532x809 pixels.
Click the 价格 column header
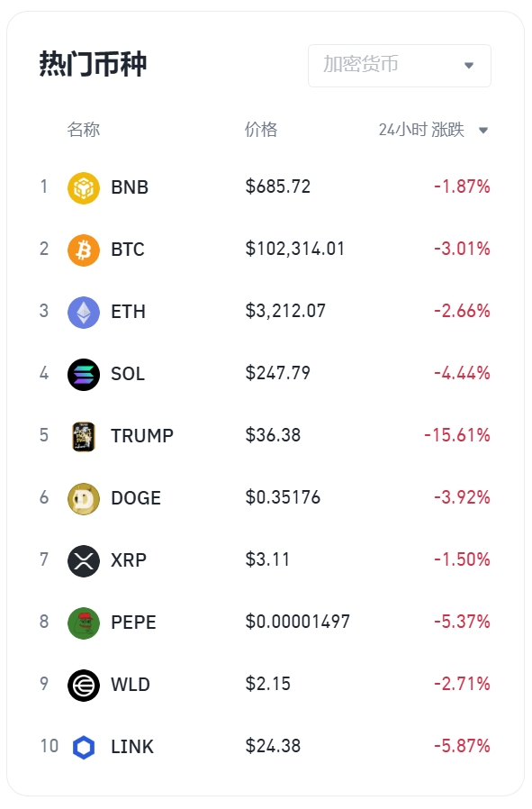pyautogui.click(x=261, y=130)
